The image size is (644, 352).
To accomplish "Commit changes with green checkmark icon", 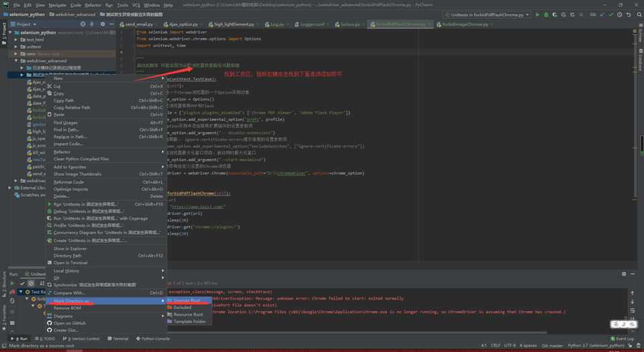I will [610, 15].
